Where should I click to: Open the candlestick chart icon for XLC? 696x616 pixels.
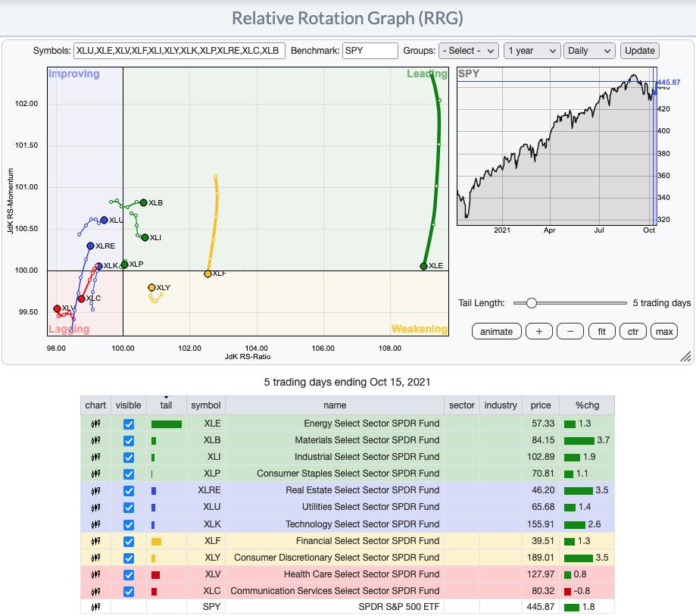95,592
